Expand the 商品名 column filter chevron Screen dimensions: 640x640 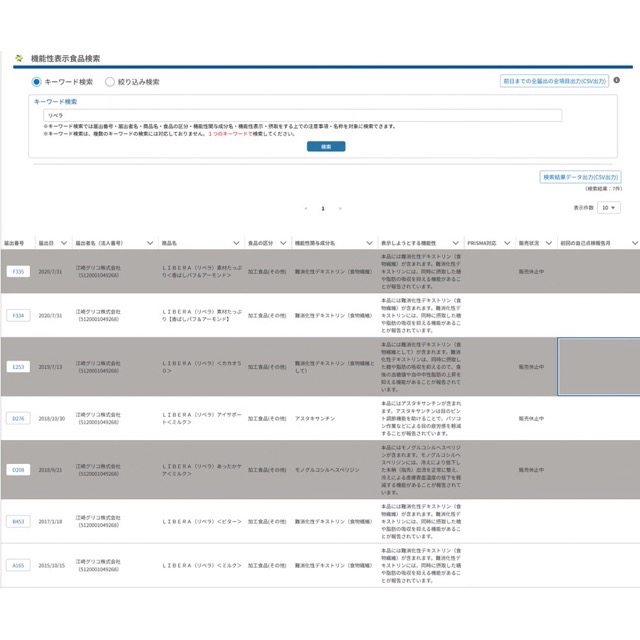point(236,242)
